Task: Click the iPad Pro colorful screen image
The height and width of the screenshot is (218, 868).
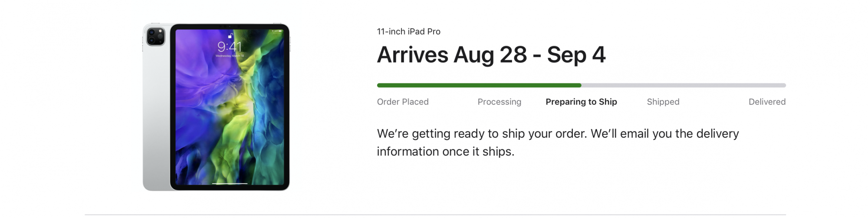Action: pos(230,107)
